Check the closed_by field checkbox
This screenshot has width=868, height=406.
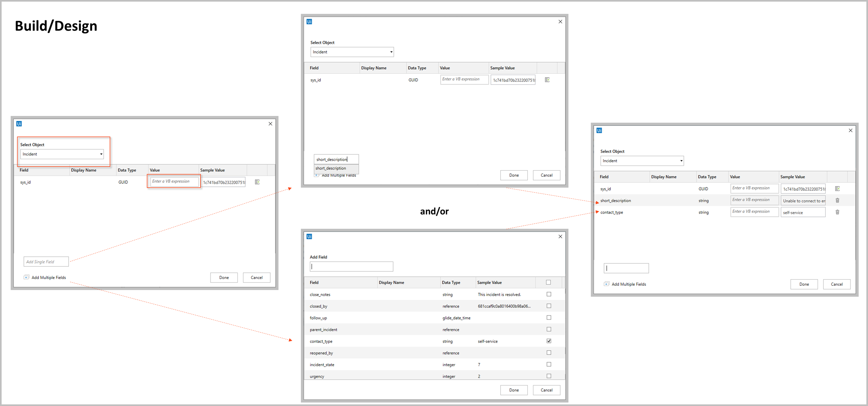click(549, 306)
